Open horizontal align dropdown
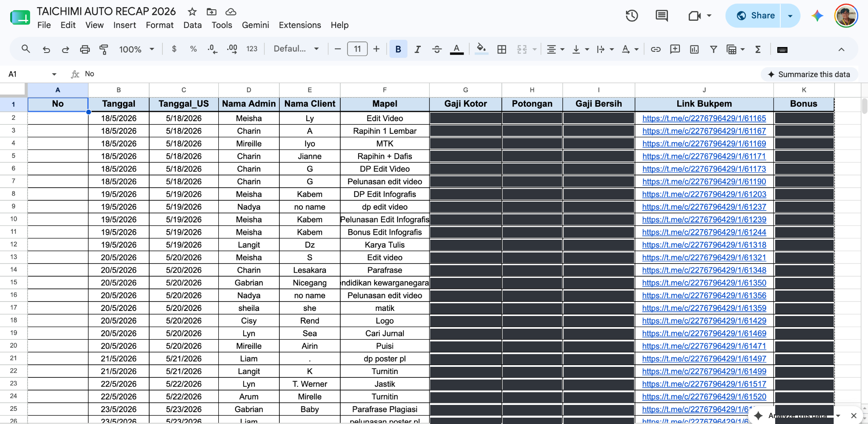 pos(555,49)
